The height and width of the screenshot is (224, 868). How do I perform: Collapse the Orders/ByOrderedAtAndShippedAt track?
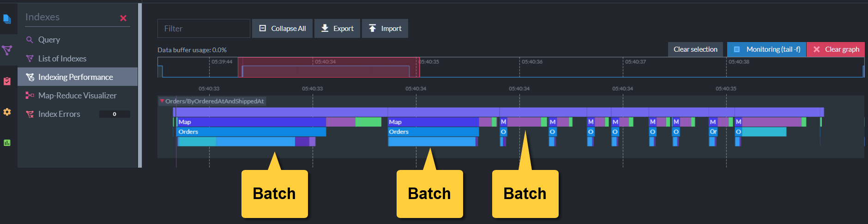162,101
